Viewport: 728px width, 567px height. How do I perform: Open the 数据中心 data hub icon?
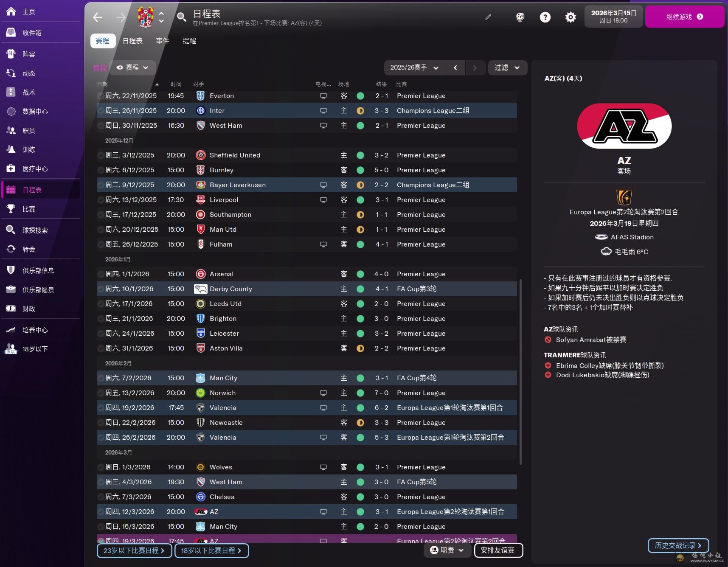pyautogui.click(x=11, y=111)
